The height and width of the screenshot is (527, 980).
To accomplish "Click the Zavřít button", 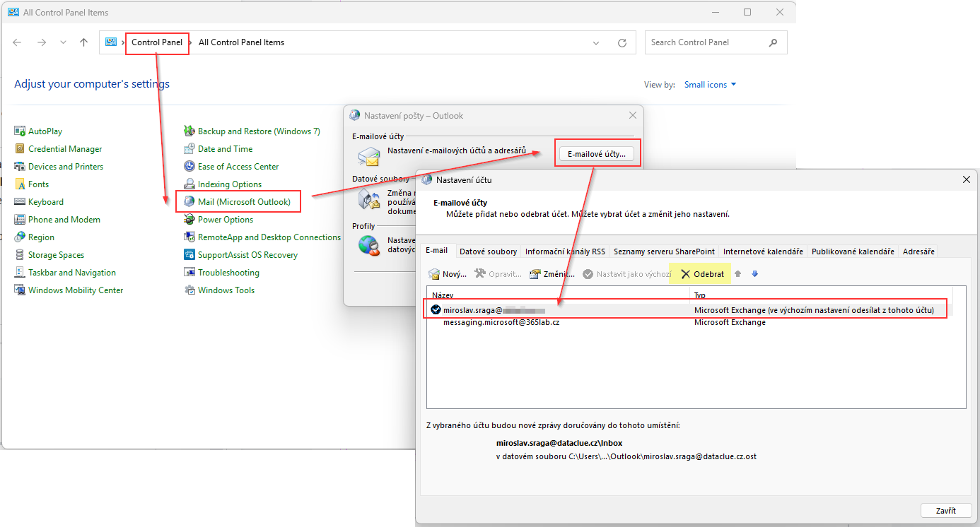I will tap(945, 511).
